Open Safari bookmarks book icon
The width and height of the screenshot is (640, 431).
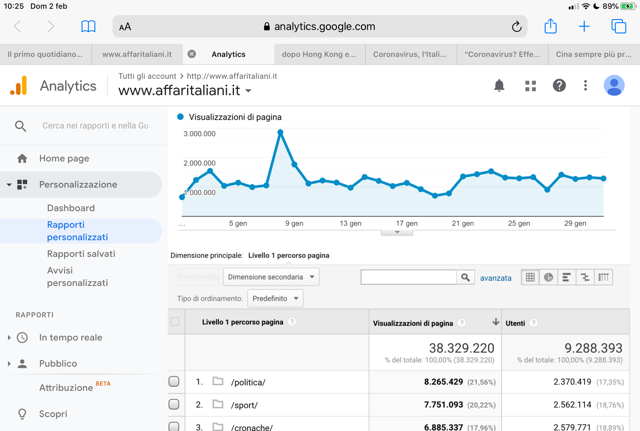pos(88,27)
